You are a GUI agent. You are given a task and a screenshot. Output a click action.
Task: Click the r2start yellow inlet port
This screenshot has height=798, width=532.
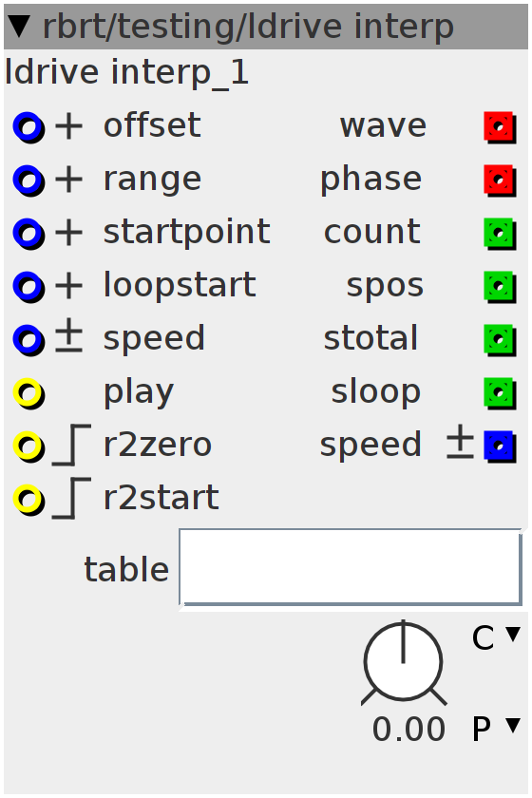(x=28, y=500)
